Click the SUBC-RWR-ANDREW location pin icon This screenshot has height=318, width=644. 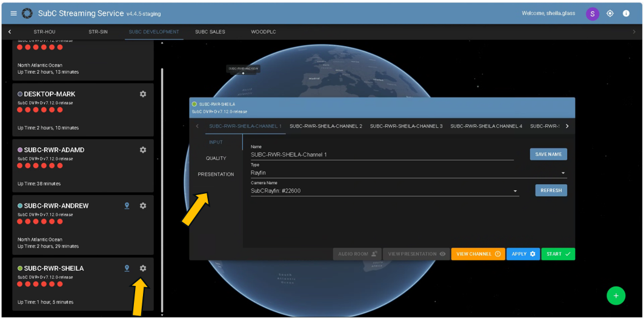[127, 206]
